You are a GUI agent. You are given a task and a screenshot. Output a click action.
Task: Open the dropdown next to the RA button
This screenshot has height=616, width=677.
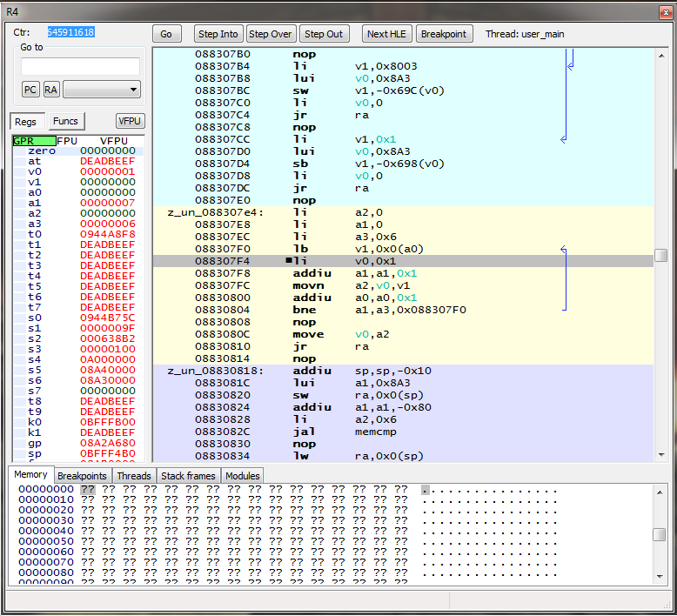coord(102,89)
